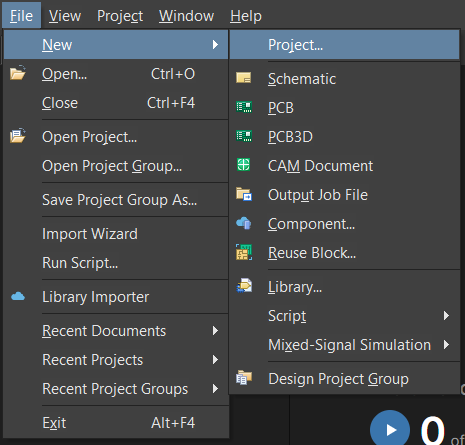Create a new PCB document
The height and width of the screenshot is (445, 465).
click(344, 108)
